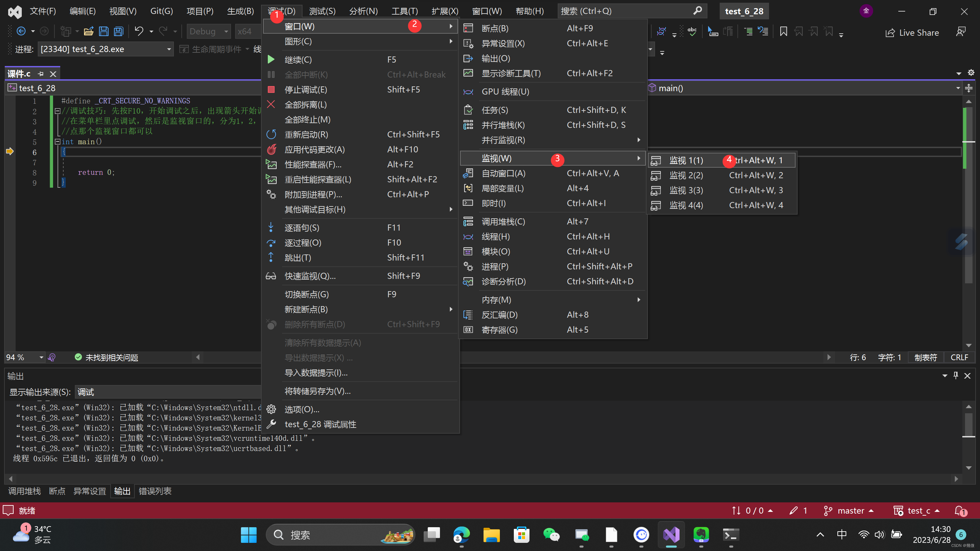Image resolution: width=980 pixels, height=551 pixels.
Task: Click the Undo toolbar icon
Action: click(x=139, y=31)
